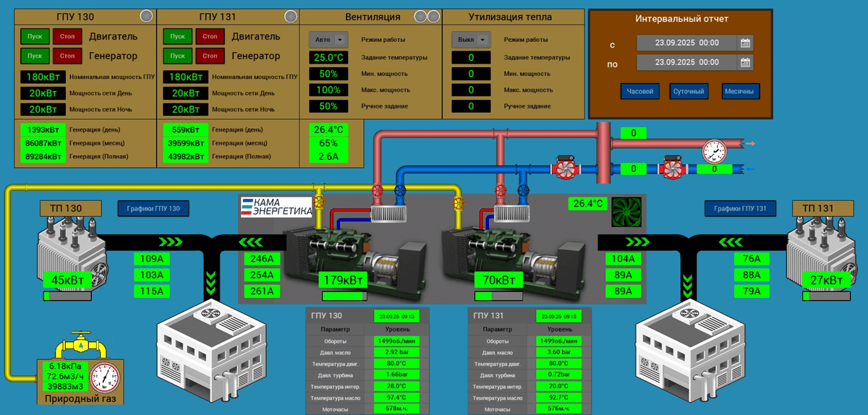Click the pressure gauge on the red heat pipe

click(715, 150)
